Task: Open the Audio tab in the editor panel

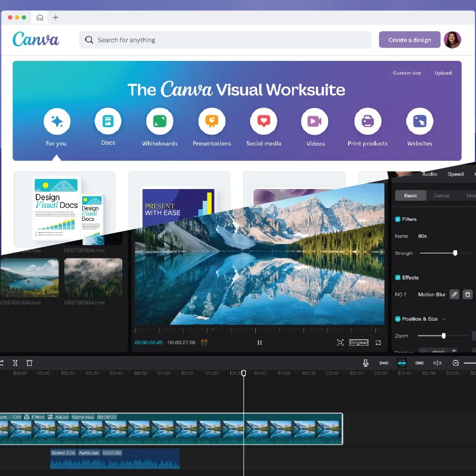Action: [x=429, y=174]
